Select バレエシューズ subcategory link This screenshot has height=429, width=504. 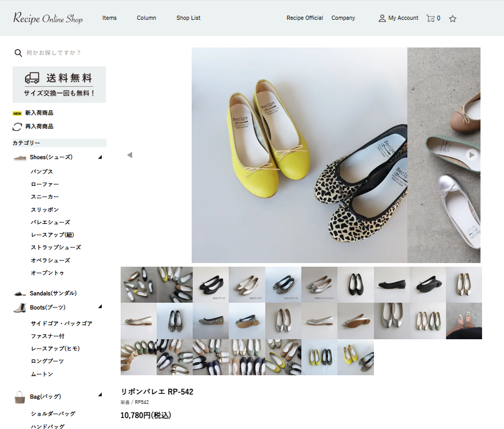click(51, 222)
